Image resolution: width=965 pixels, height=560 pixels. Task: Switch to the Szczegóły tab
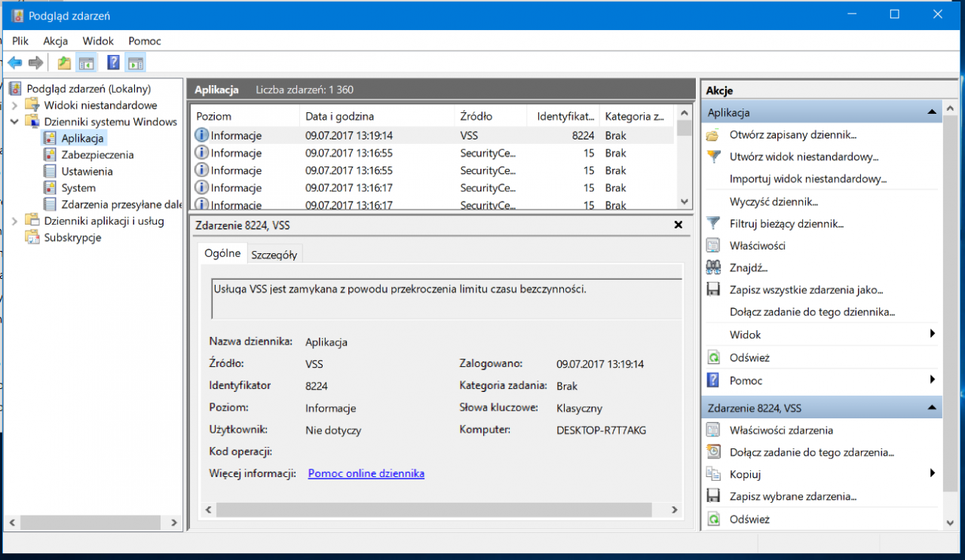click(274, 255)
